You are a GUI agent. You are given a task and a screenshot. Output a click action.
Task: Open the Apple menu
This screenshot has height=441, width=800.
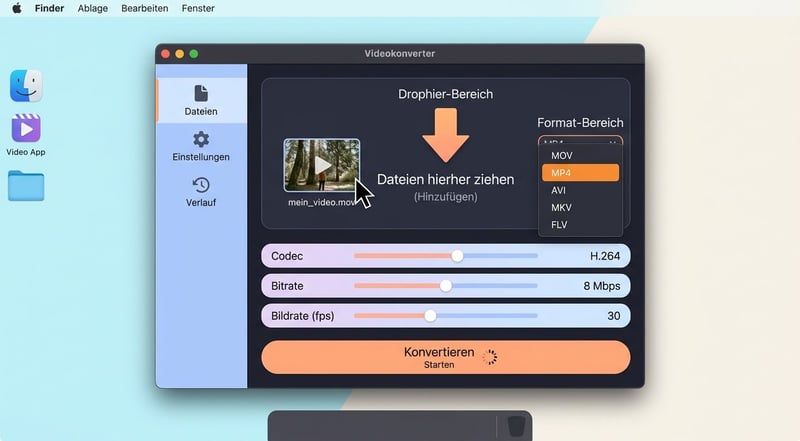click(17, 8)
